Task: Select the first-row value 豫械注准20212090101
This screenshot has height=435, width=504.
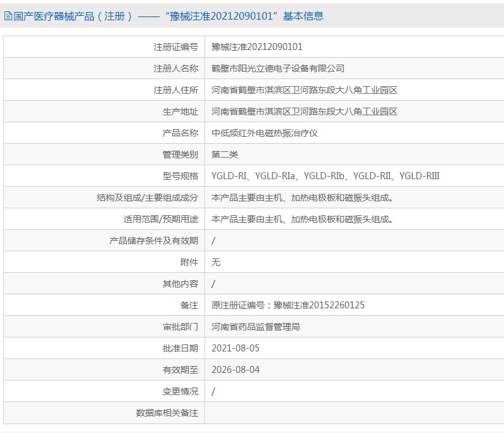Action: 257,47
